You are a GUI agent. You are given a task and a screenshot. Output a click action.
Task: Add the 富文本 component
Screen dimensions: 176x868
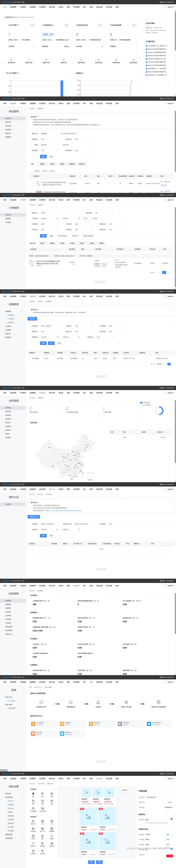click(x=33, y=837)
